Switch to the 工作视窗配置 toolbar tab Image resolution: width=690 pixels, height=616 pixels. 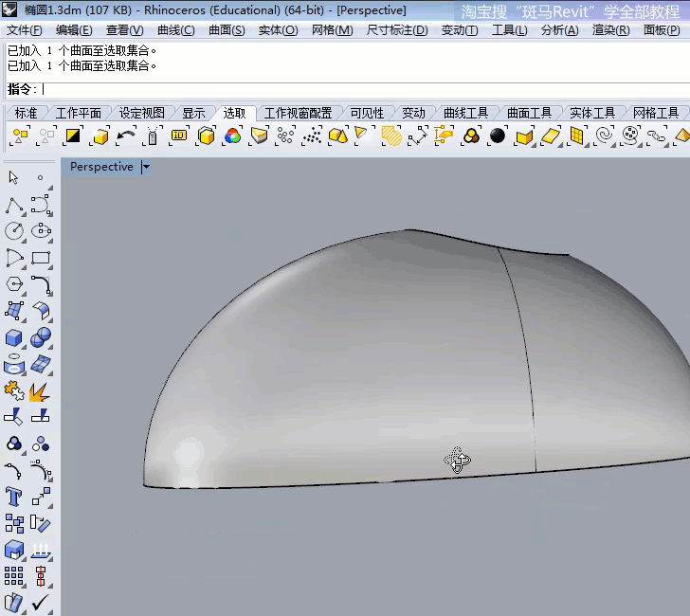298,114
